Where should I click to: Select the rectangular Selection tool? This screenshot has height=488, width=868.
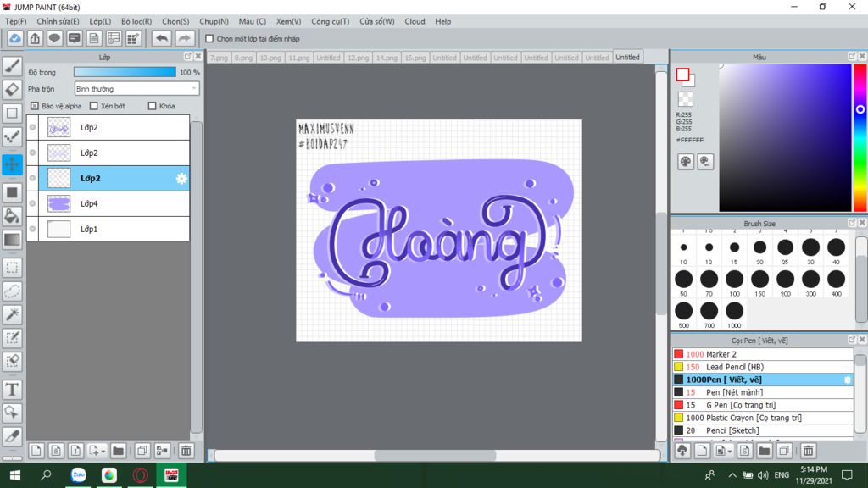[12, 268]
